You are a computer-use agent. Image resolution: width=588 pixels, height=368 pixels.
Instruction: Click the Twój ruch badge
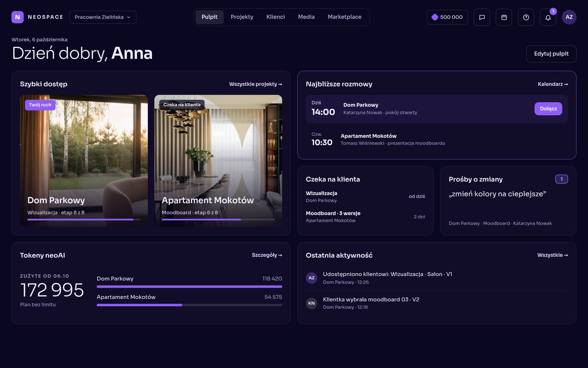40,105
